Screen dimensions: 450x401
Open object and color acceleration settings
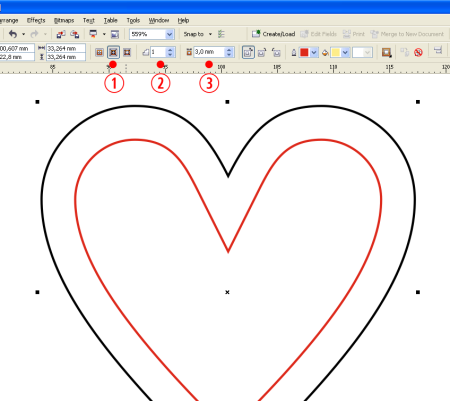coord(386,52)
